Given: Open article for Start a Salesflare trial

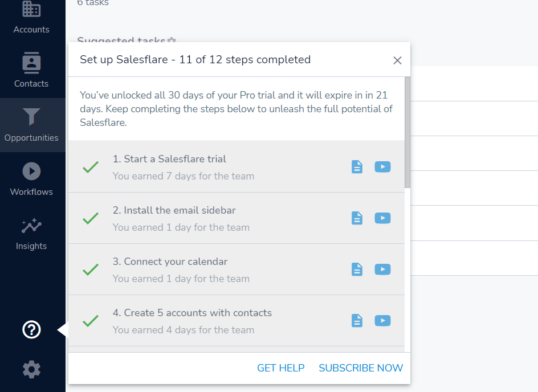Looking at the screenshot, I should coord(357,167).
